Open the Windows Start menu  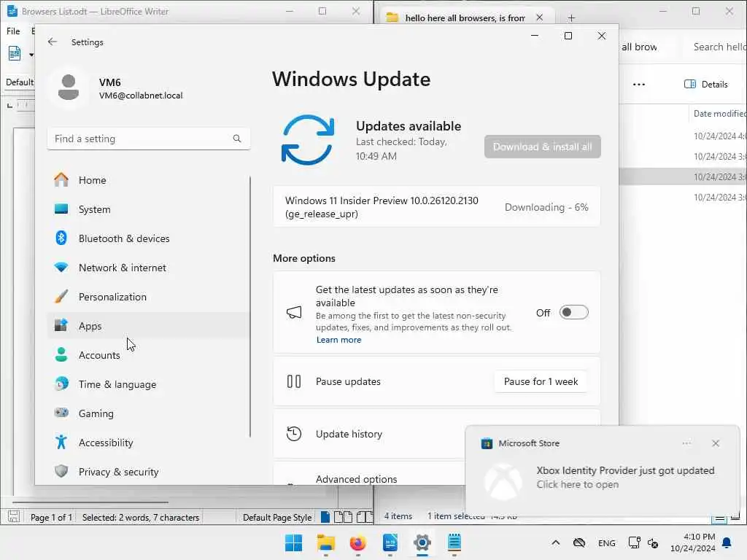293,542
